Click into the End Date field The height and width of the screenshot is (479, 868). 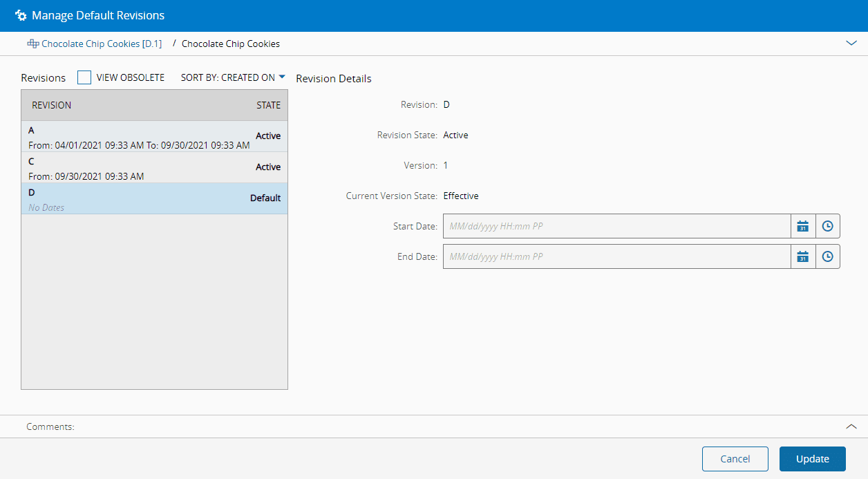616,256
